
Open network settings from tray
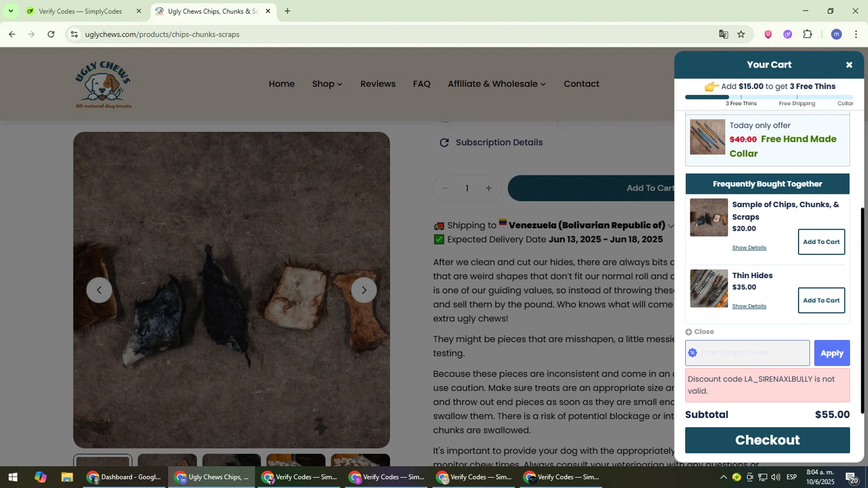(763, 478)
